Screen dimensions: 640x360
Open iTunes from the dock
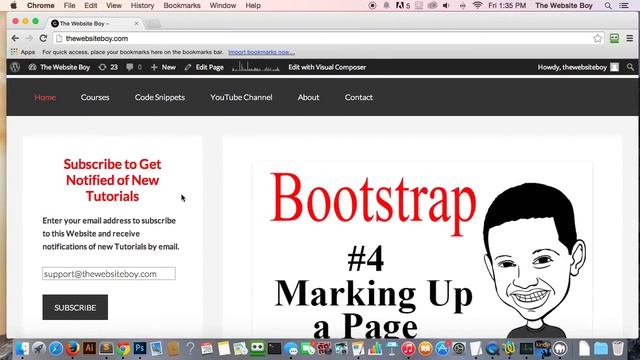coord(408,349)
